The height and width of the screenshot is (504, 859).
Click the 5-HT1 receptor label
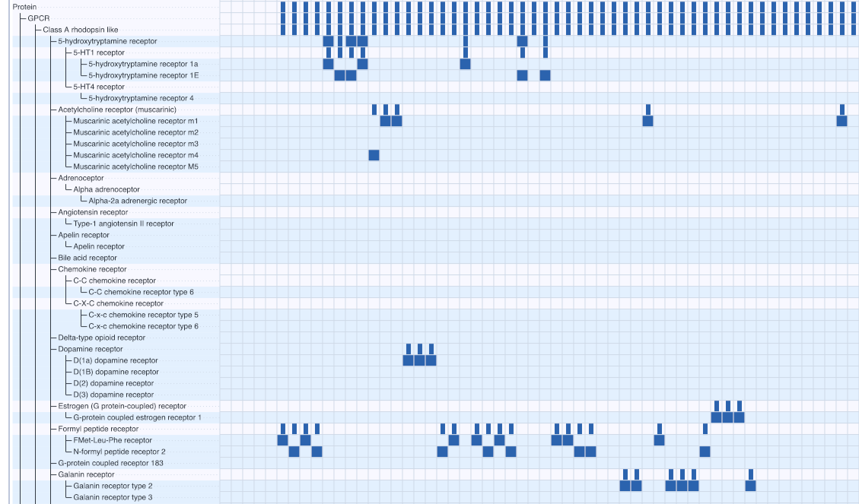(x=98, y=52)
